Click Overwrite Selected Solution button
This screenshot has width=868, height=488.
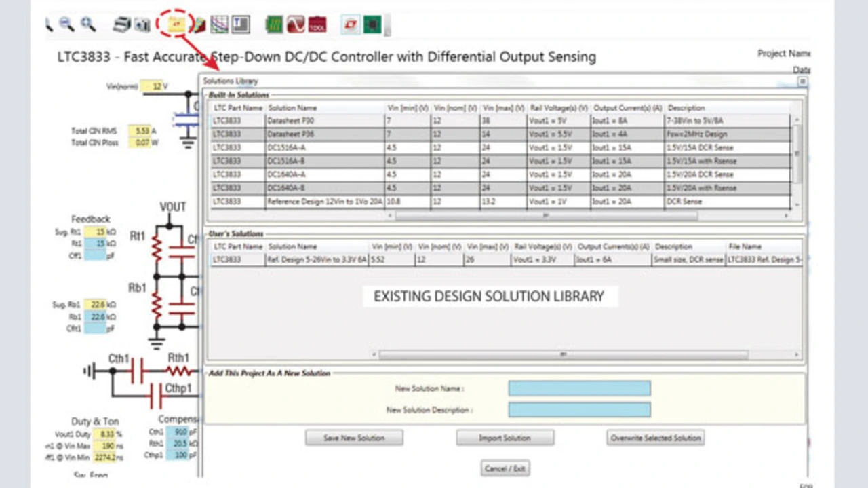(655, 438)
